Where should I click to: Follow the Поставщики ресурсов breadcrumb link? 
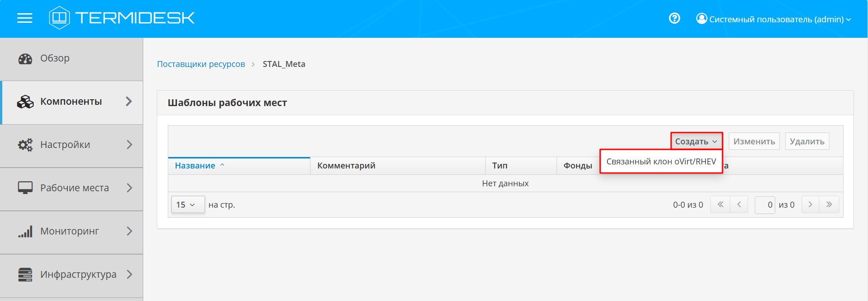coord(201,64)
